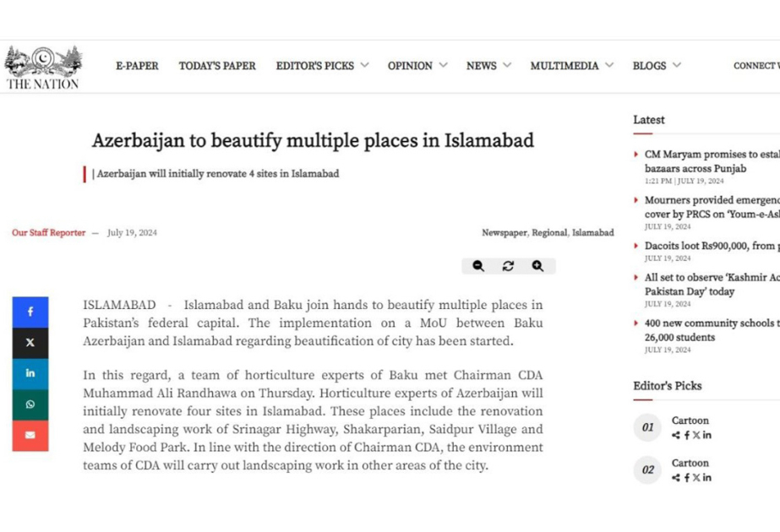Read the Dacoits loot Rs900,000 story

click(x=712, y=246)
